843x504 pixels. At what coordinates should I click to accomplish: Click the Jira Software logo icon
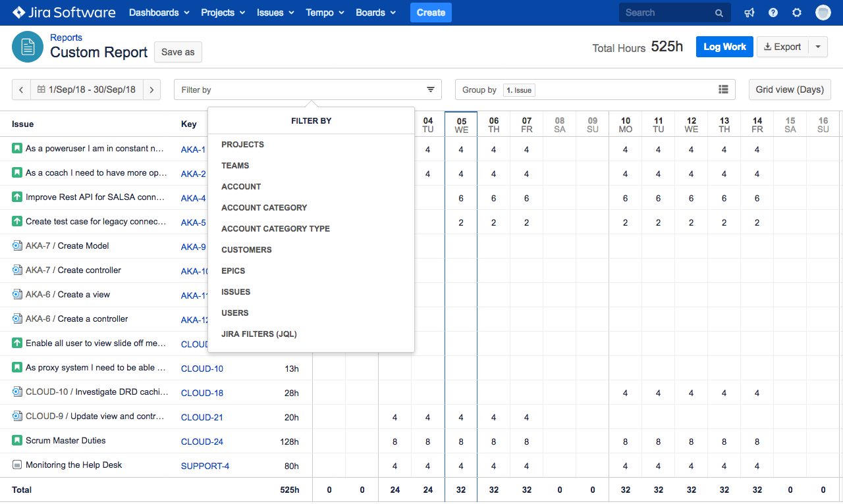click(x=18, y=12)
